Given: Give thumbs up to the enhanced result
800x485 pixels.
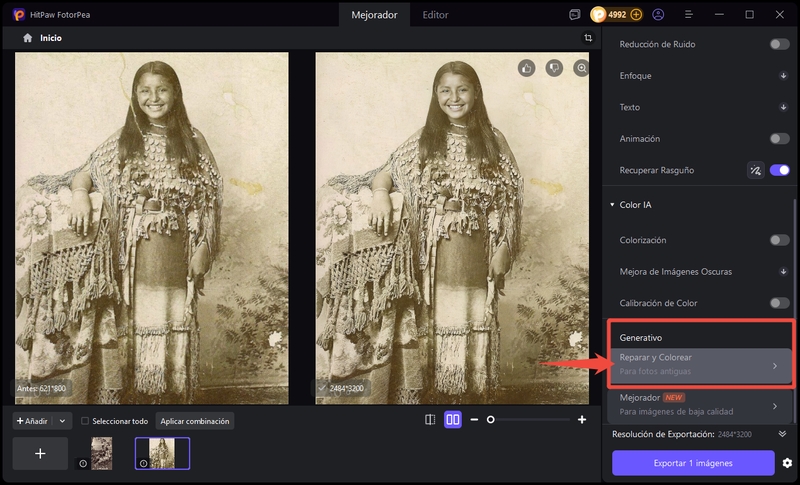Looking at the screenshot, I should (527, 68).
